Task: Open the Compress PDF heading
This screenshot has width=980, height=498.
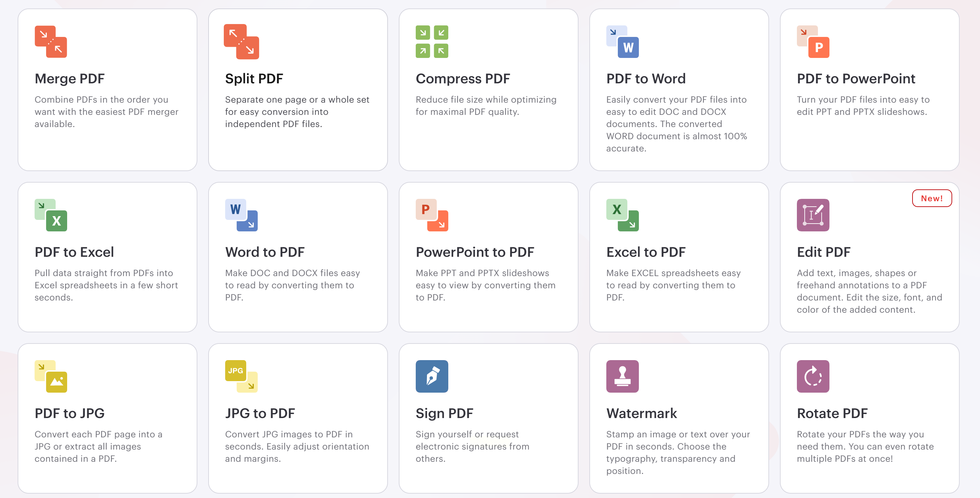Action: pos(463,79)
